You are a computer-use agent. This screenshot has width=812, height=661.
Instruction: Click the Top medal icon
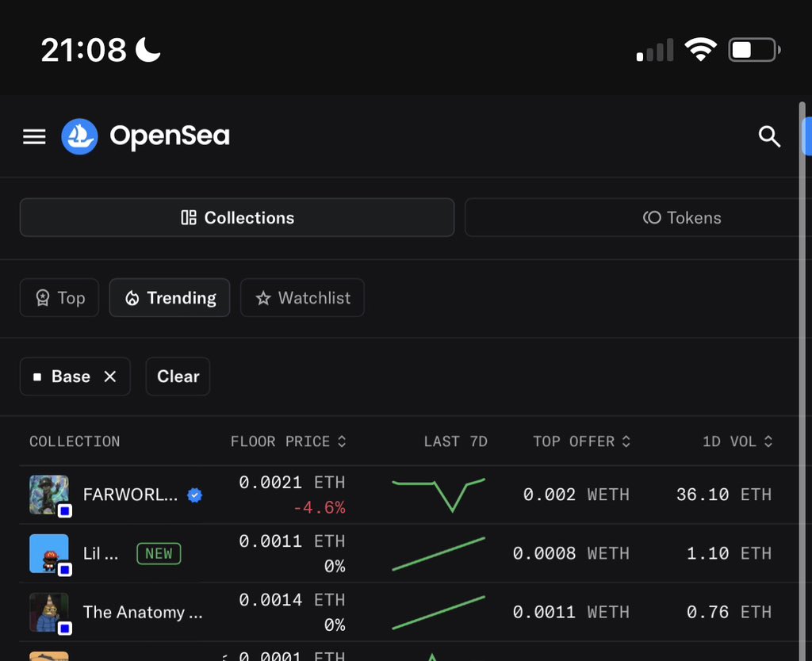[x=45, y=298]
